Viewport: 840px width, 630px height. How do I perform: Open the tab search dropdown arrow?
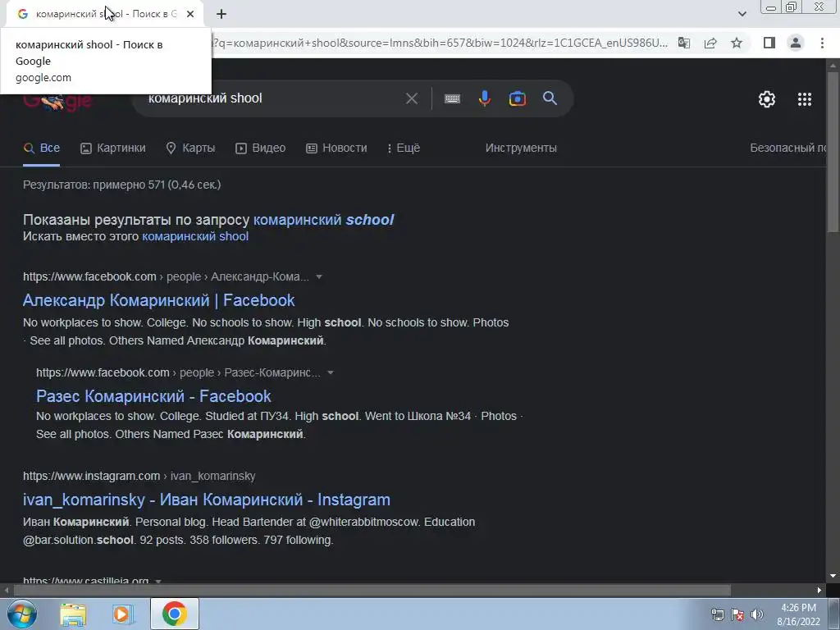tap(742, 15)
